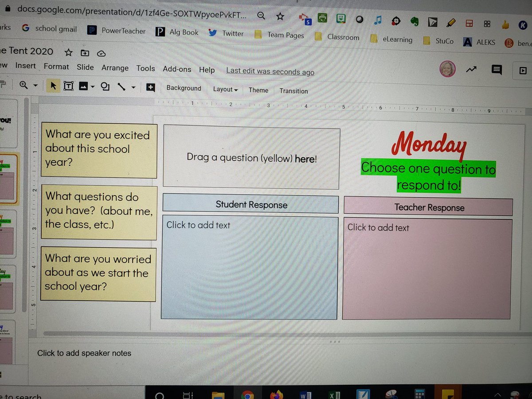The image size is (532, 399).
Task: Bookmark this page with the address bar star
Action: pos(280,16)
